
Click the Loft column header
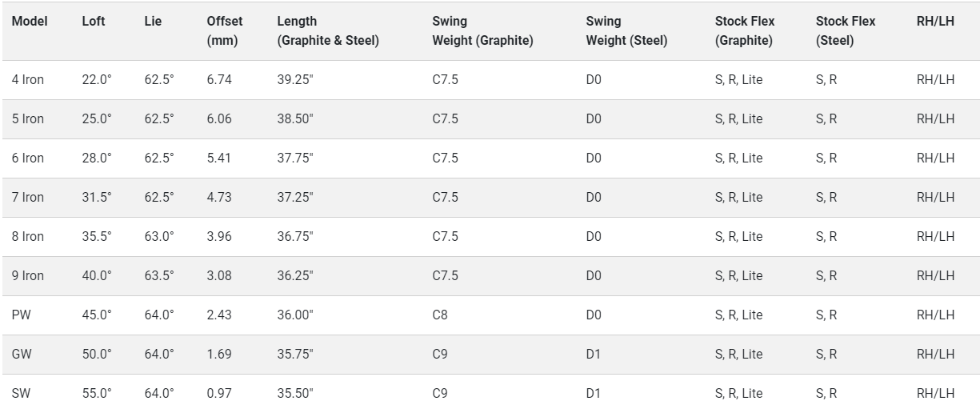pos(94,22)
